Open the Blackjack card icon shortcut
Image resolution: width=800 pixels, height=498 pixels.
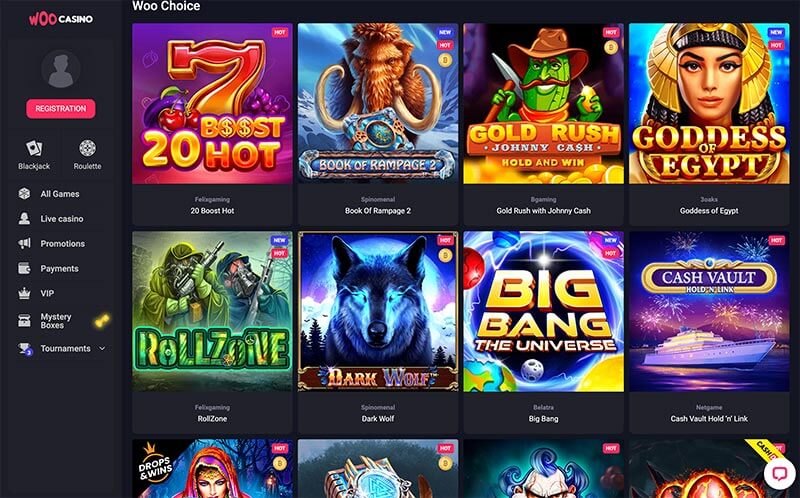tap(34, 148)
